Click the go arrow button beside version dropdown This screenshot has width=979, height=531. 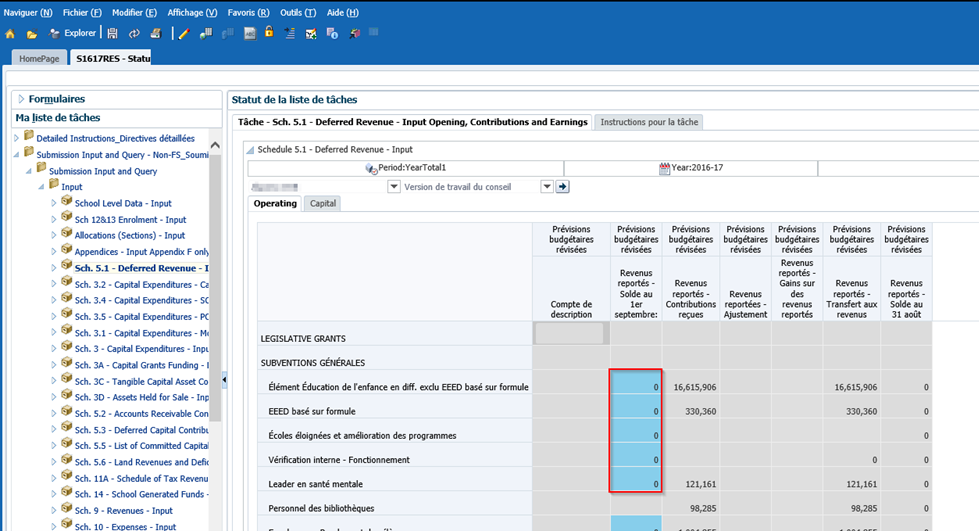(562, 186)
